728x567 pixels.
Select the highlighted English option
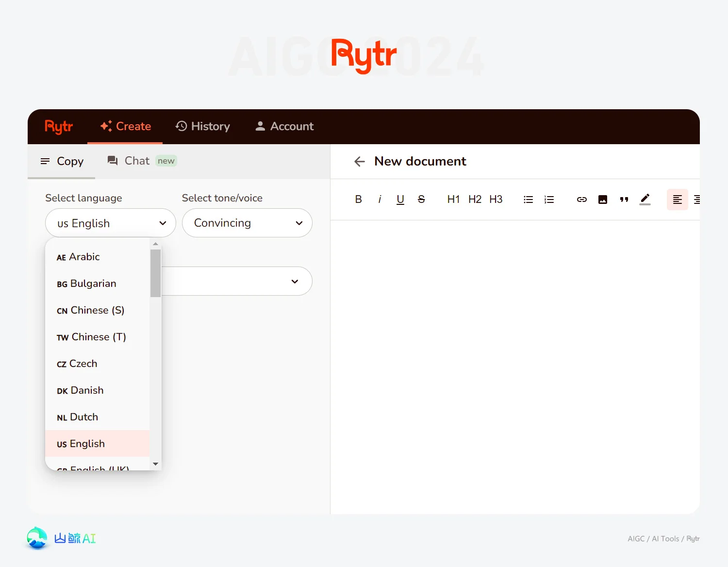click(98, 444)
